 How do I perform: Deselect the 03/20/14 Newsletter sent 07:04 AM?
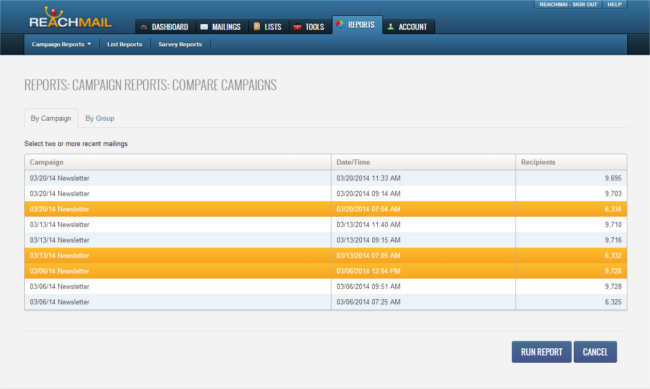[325, 209]
